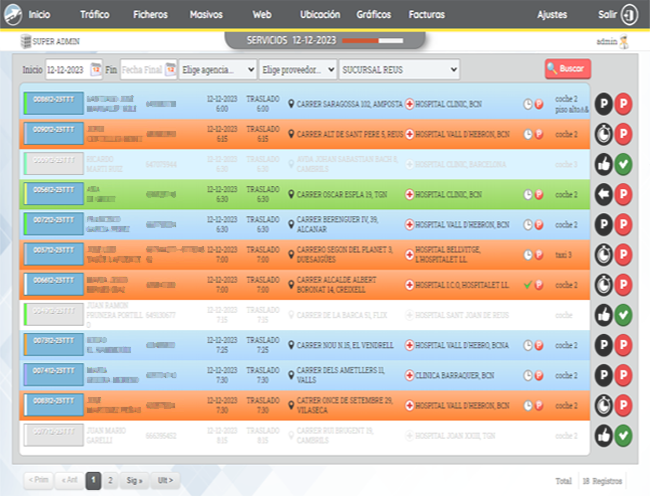Open the Facturas menu
Viewport: 650px width, 496px height.
tap(427, 15)
